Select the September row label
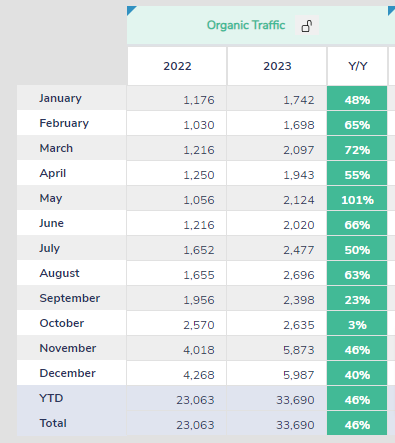The image size is (395, 443). [x=70, y=298]
